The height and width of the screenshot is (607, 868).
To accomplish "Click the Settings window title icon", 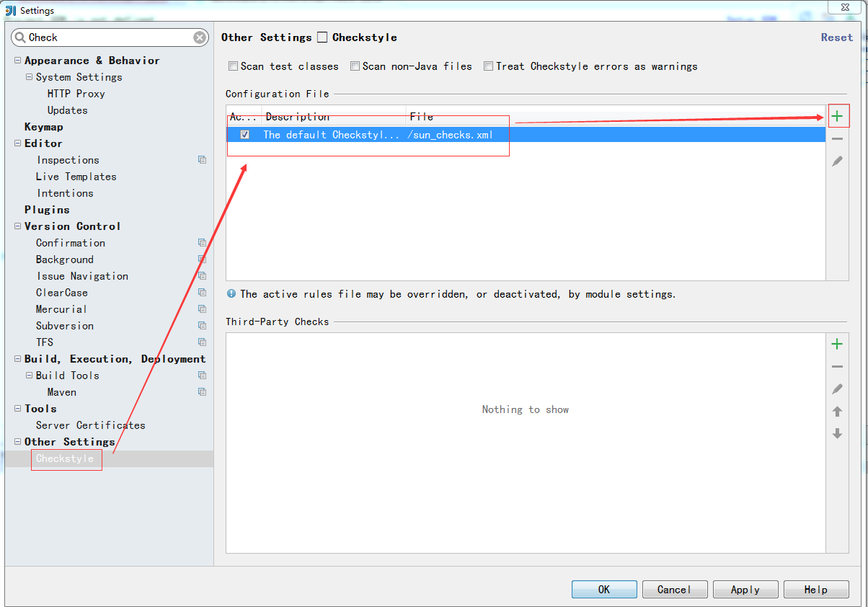I will tap(11, 11).
